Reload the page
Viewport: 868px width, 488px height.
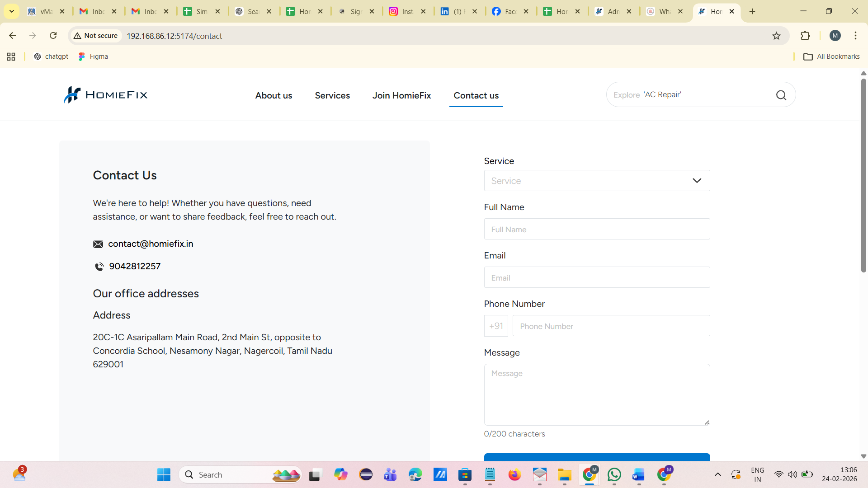click(x=53, y=36)
